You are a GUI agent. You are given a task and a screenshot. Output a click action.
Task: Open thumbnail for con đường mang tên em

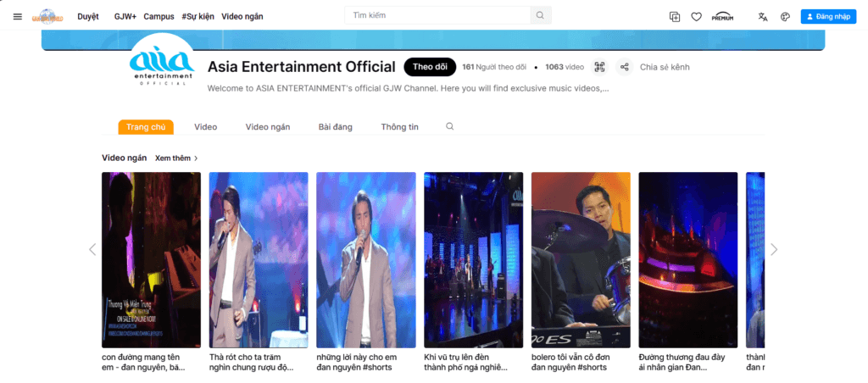(x=151, y=259)
